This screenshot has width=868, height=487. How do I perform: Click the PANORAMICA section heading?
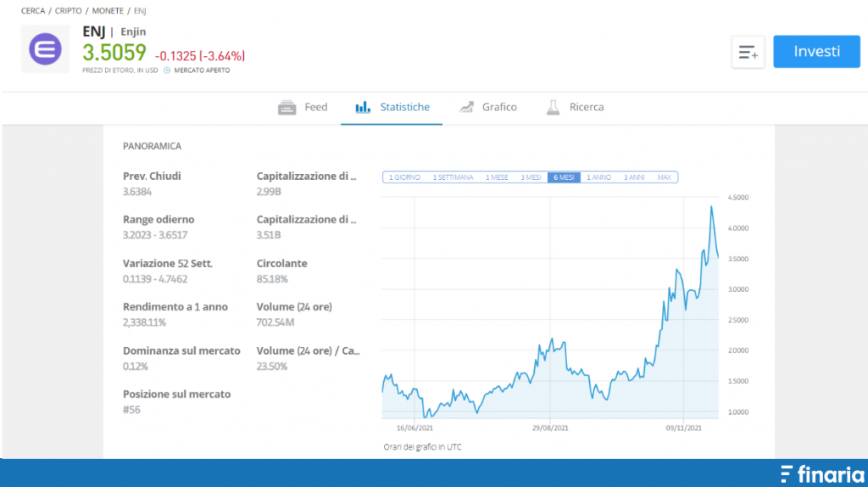(152, 146)
